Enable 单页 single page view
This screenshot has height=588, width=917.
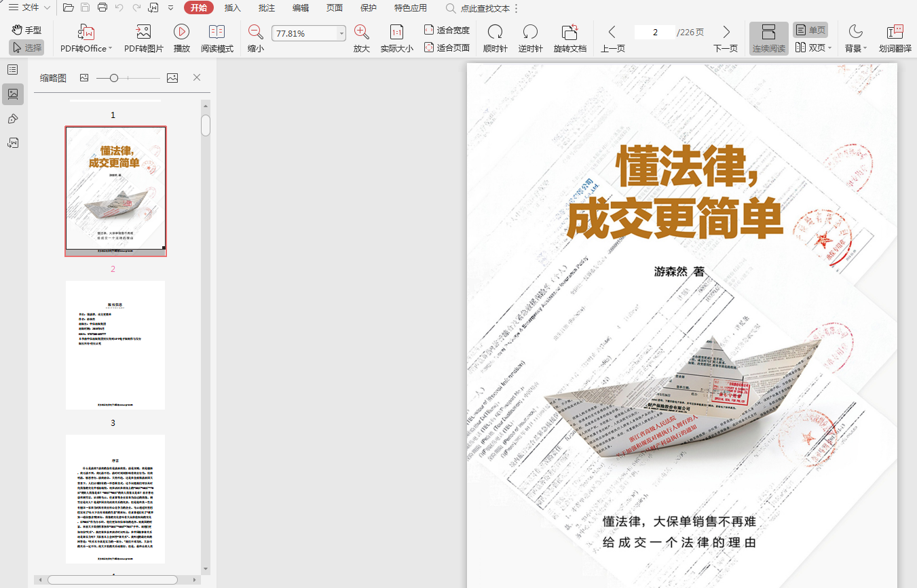(x=810, y=30)
